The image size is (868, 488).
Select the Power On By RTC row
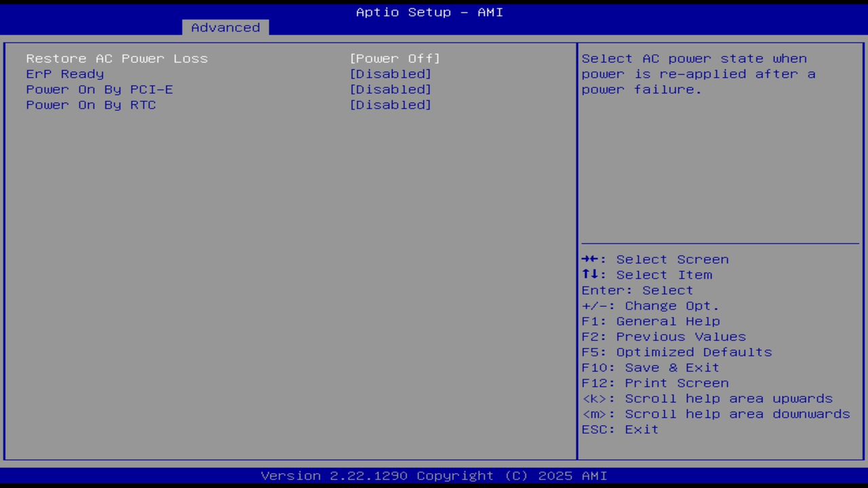[91, 104]
